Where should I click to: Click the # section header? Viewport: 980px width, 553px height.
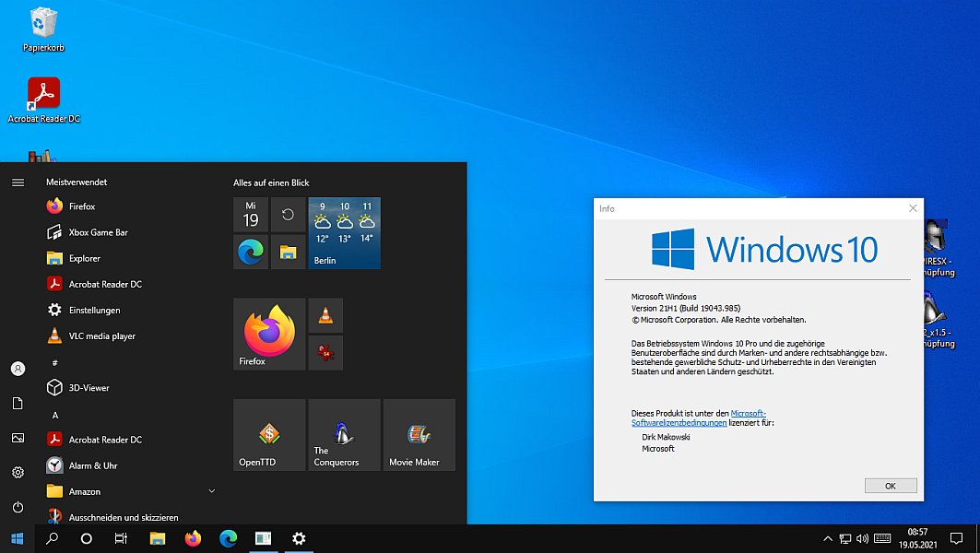click(55, 363)
